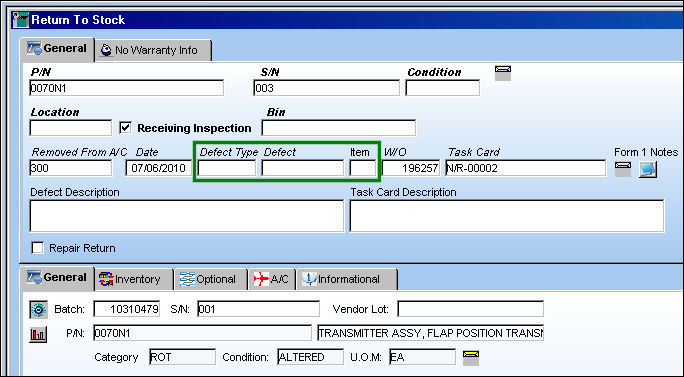
Task: Select the lower General tab
Action: (57, 278)
